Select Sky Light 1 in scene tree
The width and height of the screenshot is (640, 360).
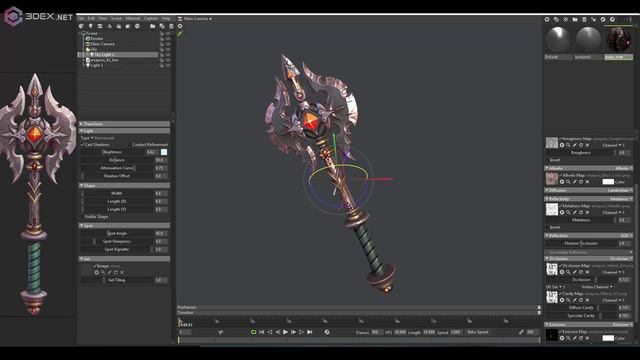pos(104,54)
